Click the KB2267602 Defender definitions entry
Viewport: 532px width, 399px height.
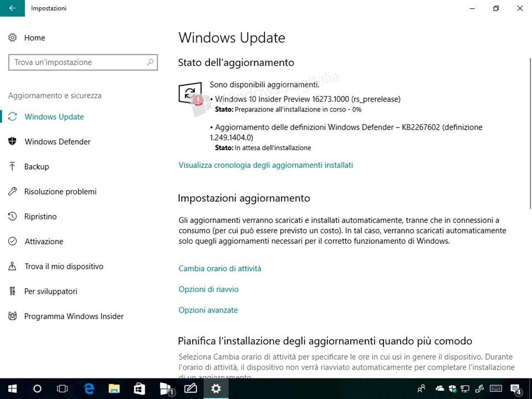(x=346, y=132)
